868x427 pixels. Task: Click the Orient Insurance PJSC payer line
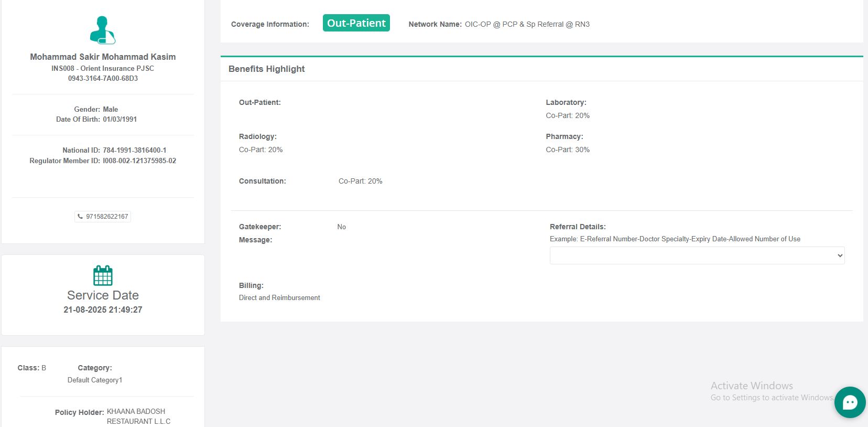point(103,68)
